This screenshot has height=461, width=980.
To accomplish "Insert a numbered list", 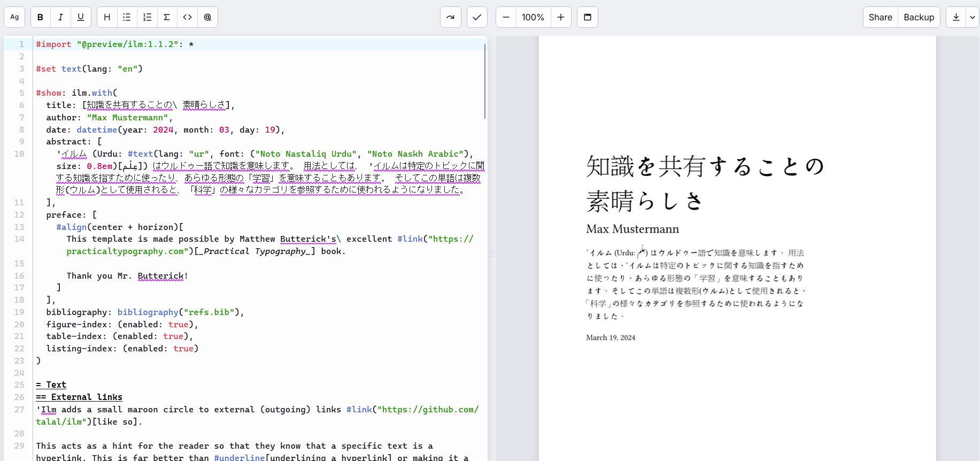I will point(147,17).
